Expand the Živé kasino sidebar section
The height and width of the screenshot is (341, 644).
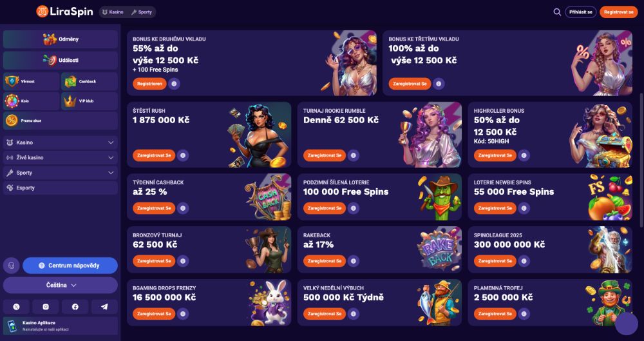click(x=61, y=157)
